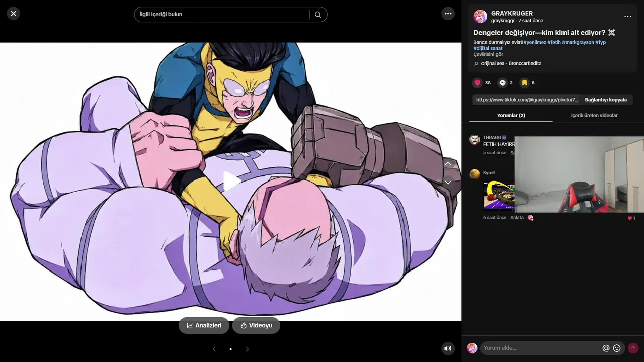The image size is (644, 362).
Task: Close the TikTok post viewer
Action: click(14, 14)
